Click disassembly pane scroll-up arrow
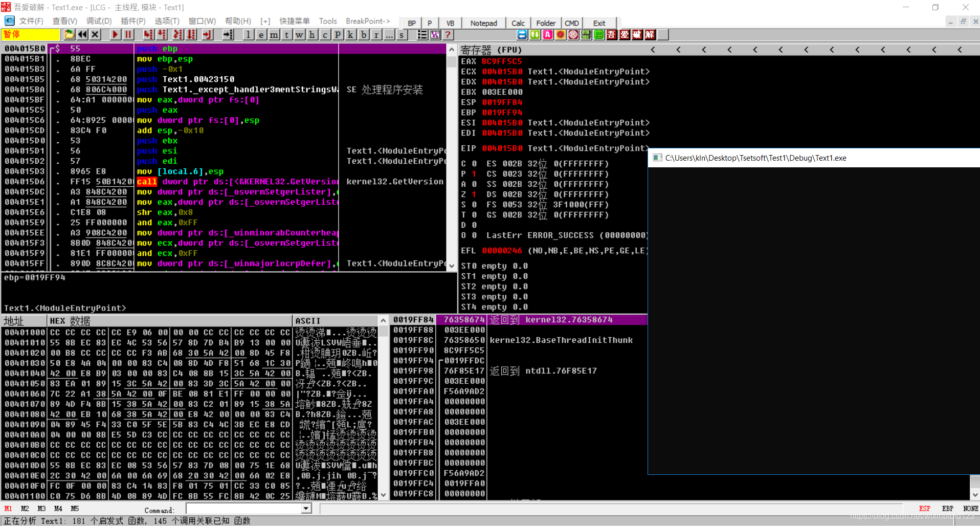Screen dimensions: 980x526 click(451, 50)
